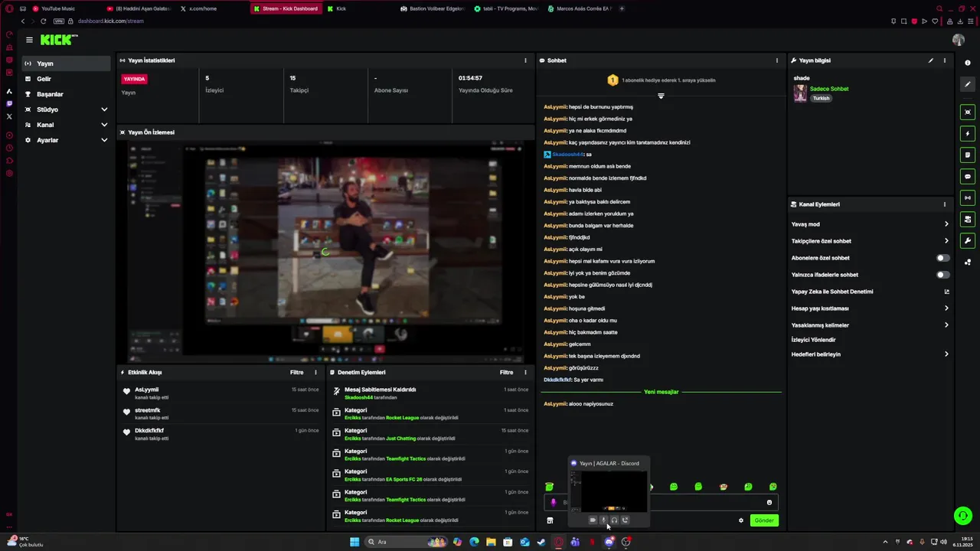This screenshot has width=980, height=551.
Task: Disconnect call in Discord taskbar preview
Action: tap(625, 520)
